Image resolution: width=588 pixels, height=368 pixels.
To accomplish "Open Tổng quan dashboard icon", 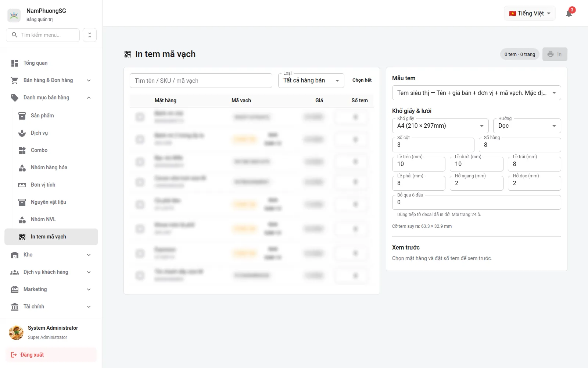I will coord(15,63).
